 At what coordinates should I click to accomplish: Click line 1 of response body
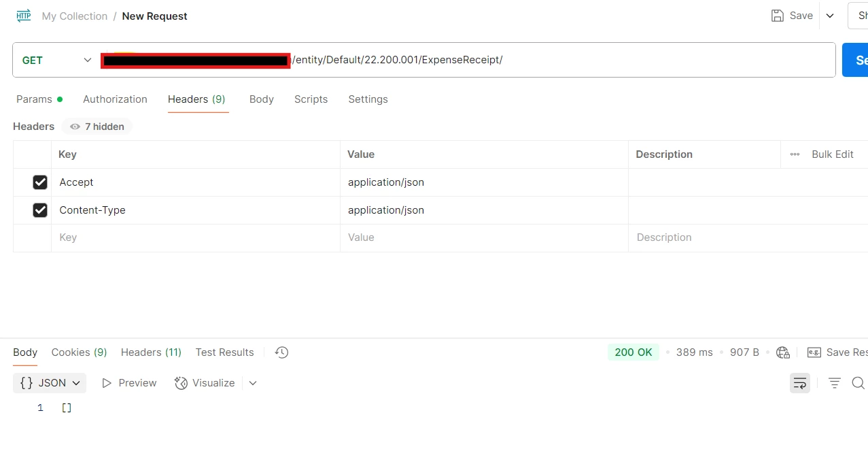tap(67, 408)
